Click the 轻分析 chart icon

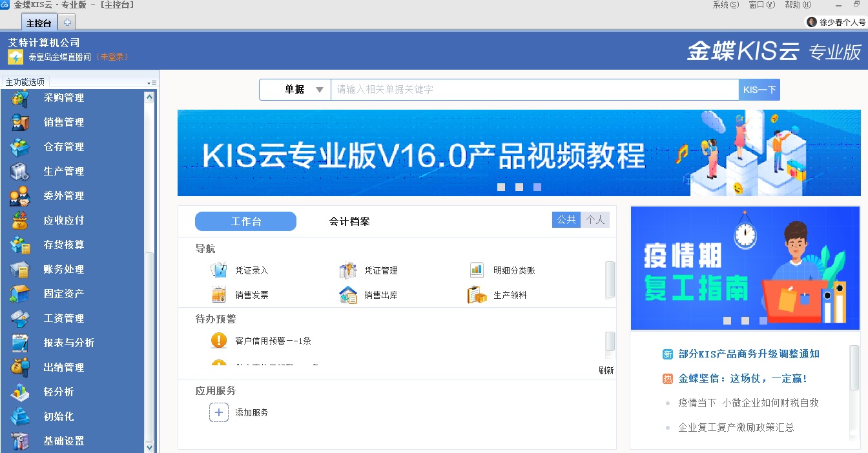click(19, 392)
